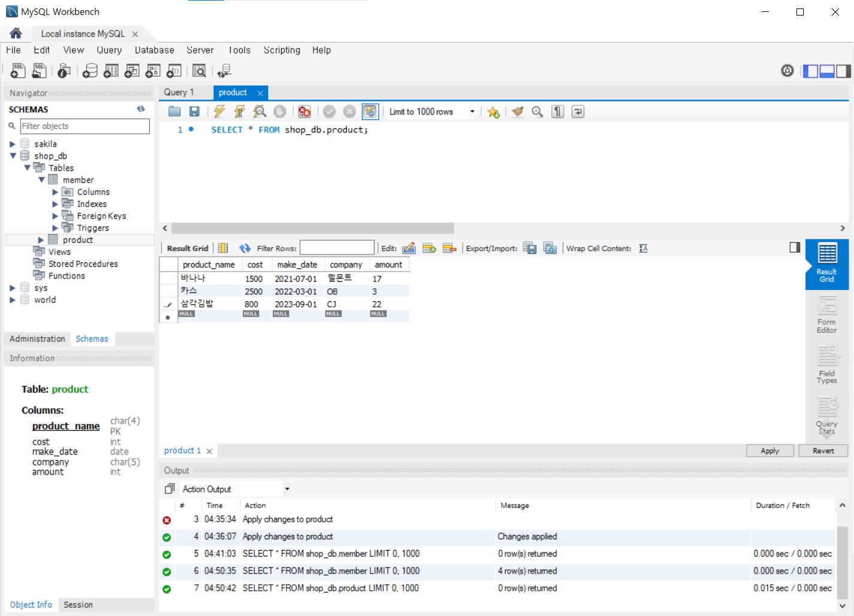The width and height of the screenshot is (854, 616).
Task: Stop query execution hand icon
Action: 279,111
